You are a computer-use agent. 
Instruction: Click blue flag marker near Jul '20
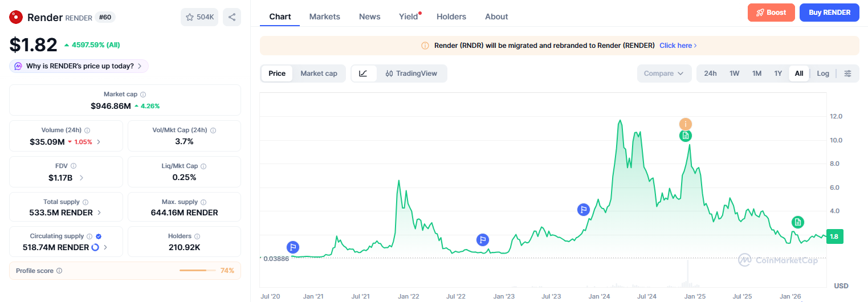293,247
